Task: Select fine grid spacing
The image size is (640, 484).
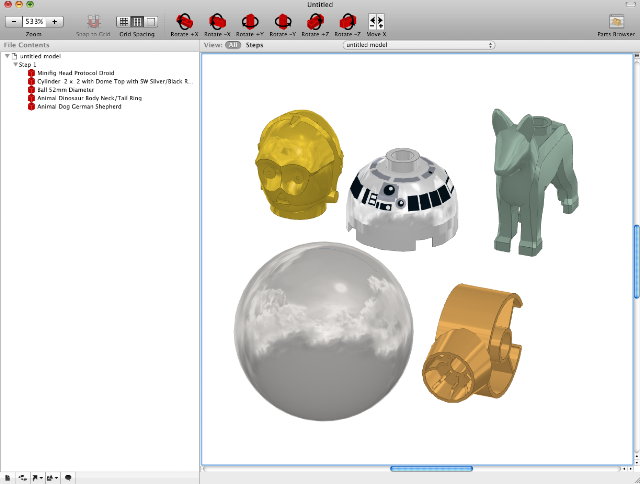Action: tap(124, 22)
